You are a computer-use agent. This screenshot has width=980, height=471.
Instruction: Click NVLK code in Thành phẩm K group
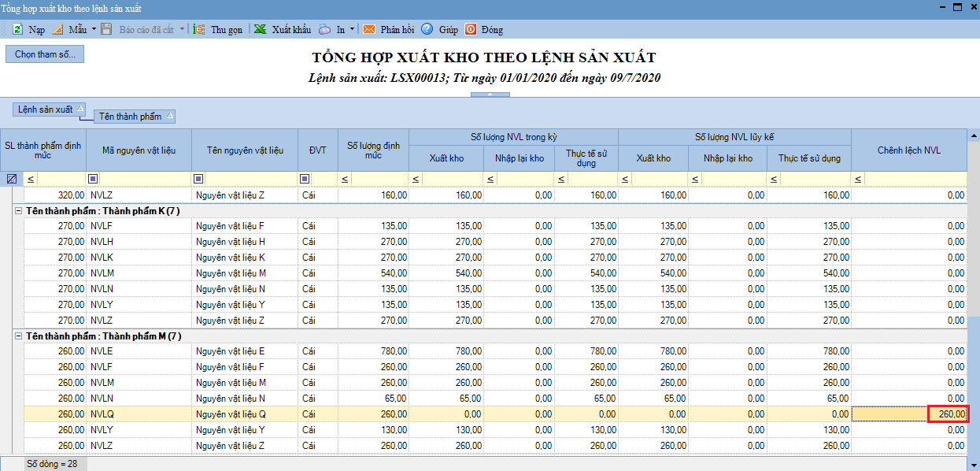click(x=139, y=257)
